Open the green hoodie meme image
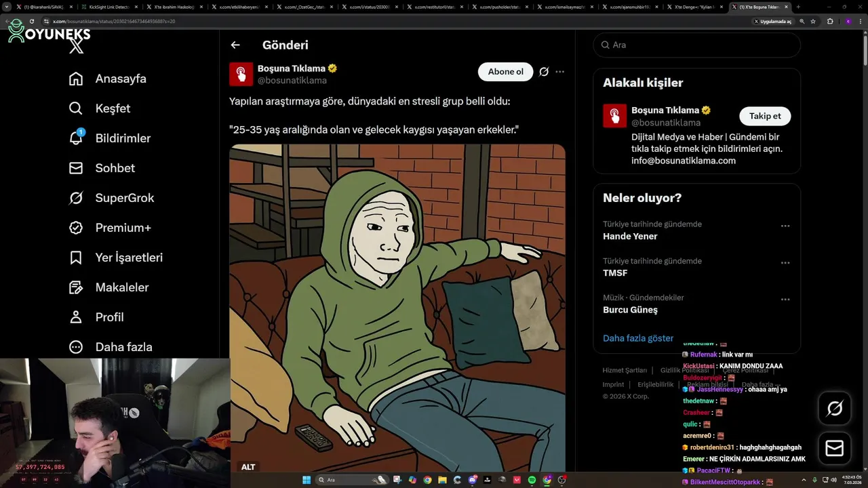 point(397,307)
